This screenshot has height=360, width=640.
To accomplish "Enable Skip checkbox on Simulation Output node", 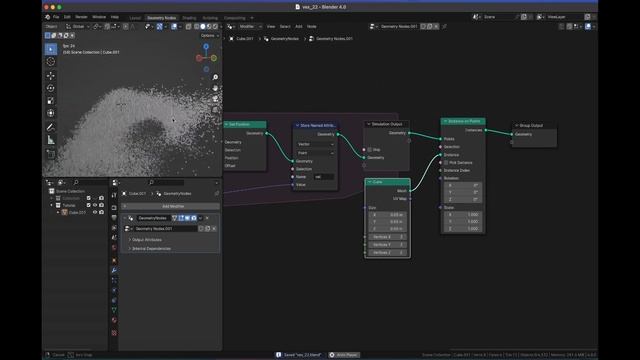I will [370, 150].
